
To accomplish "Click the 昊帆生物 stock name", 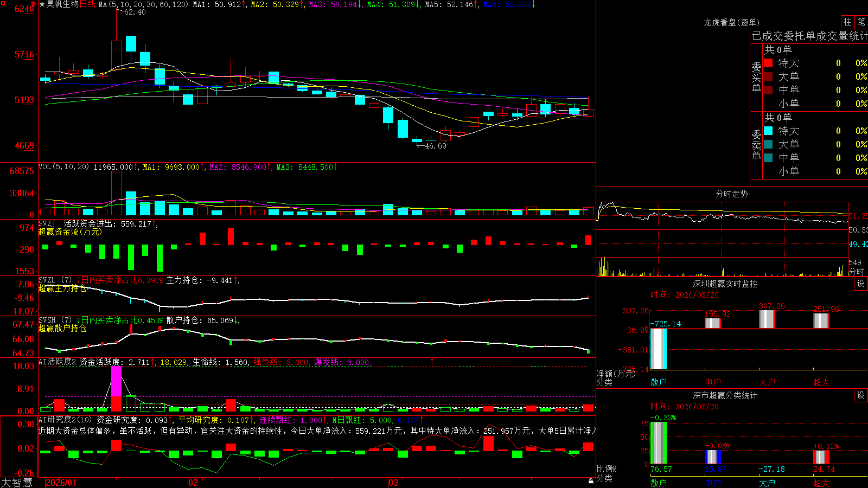I will [x=62, y=4].
